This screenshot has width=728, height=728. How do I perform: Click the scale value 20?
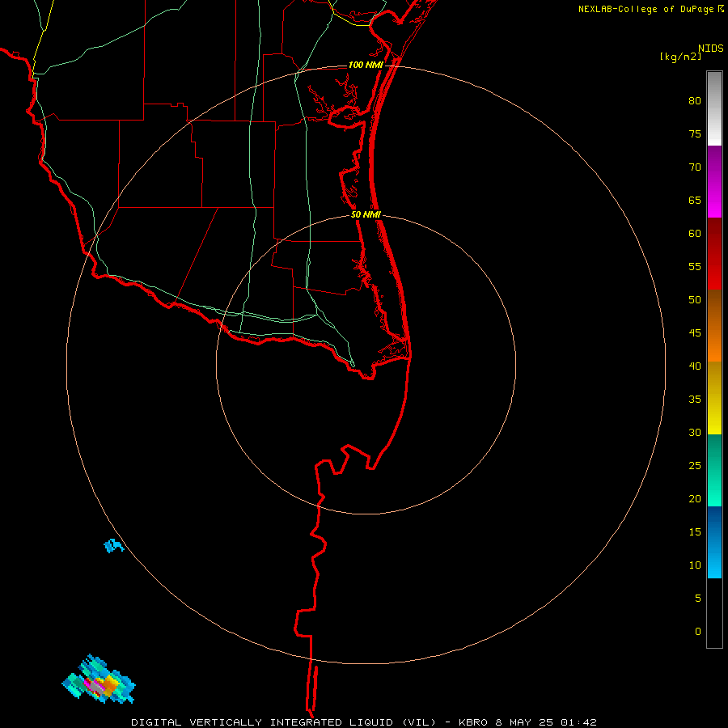[x=695, y=498]
